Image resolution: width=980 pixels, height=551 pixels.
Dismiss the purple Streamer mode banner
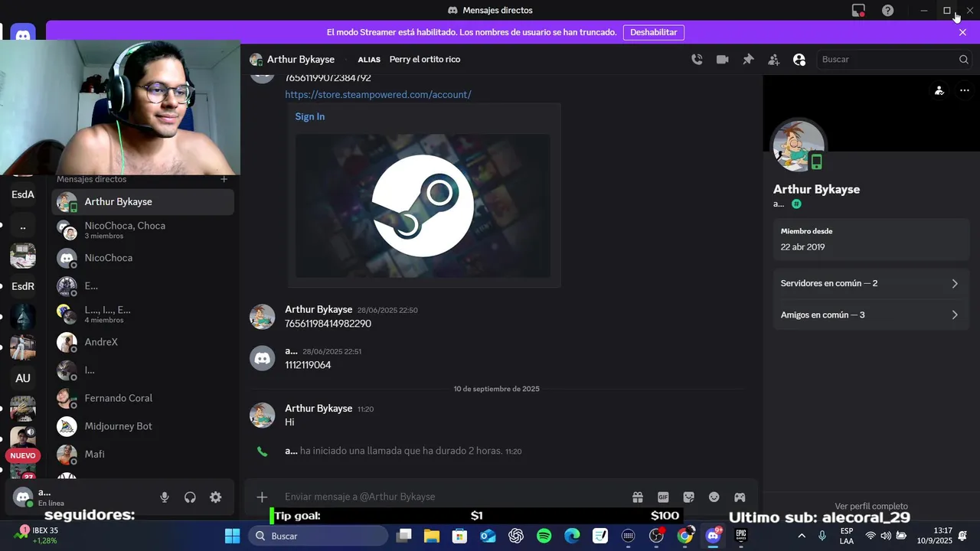962,32
